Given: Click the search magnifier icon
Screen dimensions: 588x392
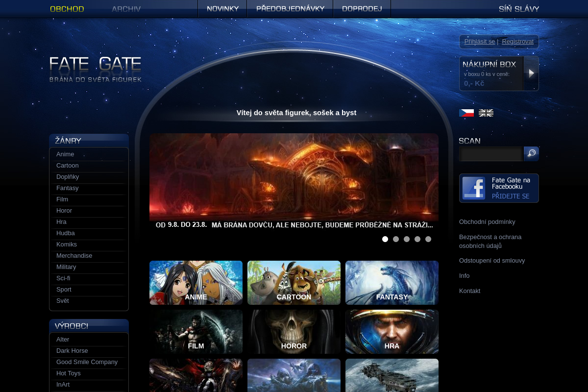Looking at the screenshot, I should [x=531, y=153].
